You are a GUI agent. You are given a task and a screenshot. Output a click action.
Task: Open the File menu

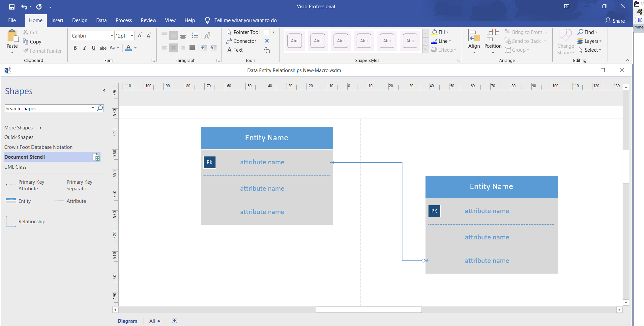click(12, 20)
